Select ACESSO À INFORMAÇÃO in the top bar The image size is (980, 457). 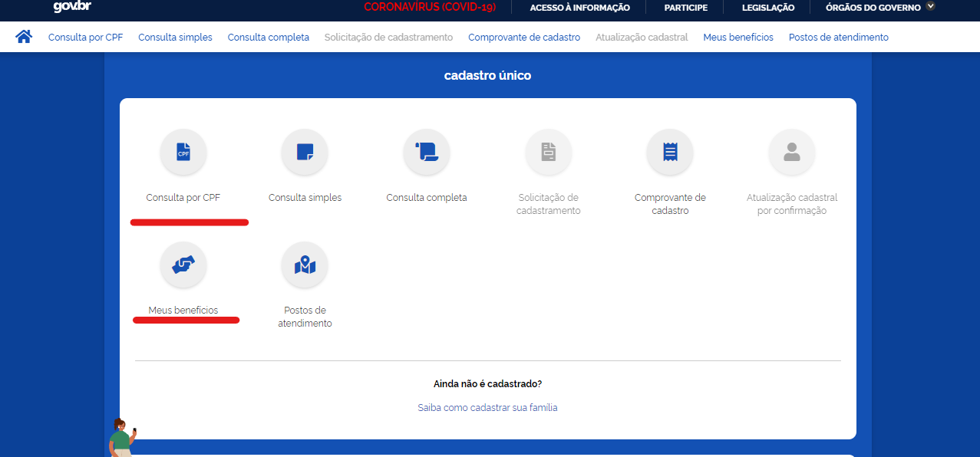[x=579, y=7]
